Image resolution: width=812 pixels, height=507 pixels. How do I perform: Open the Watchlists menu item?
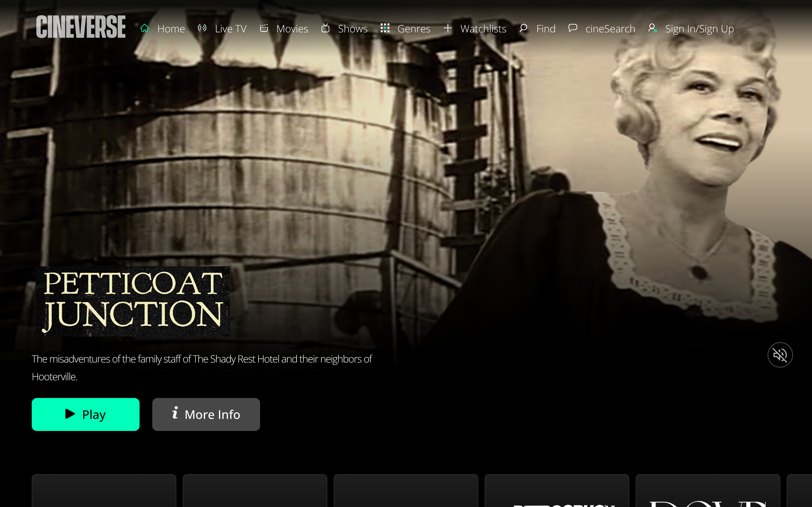483,29
